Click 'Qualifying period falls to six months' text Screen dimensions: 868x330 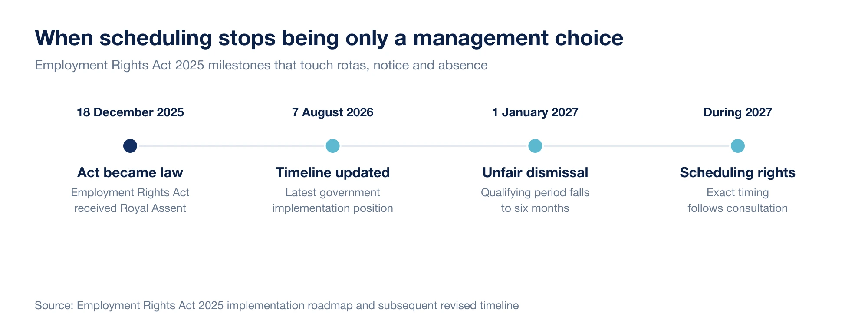(535, 200)
